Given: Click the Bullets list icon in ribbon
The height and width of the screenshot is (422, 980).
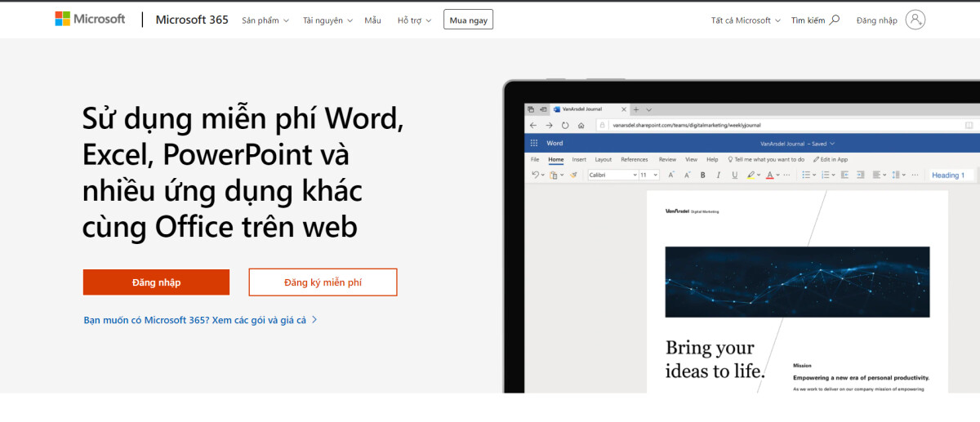Looking at the screenshot, I should tap(806, 175).
